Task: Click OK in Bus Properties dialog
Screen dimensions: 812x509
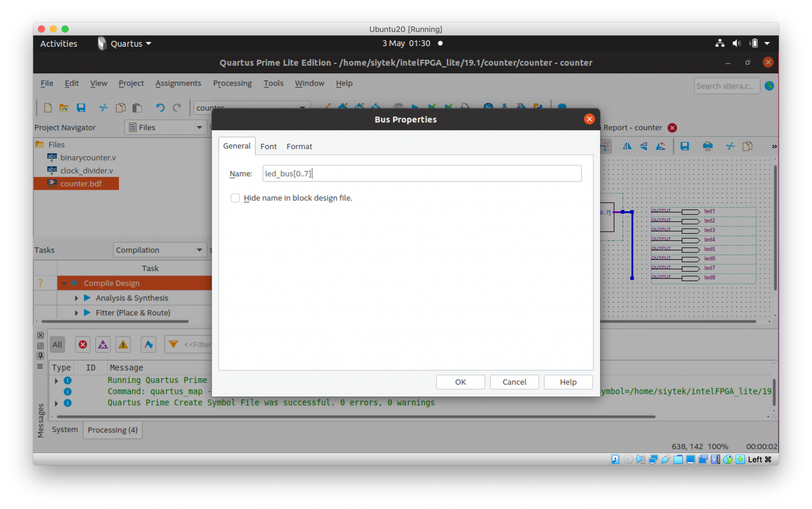Action: click(460, 382)
